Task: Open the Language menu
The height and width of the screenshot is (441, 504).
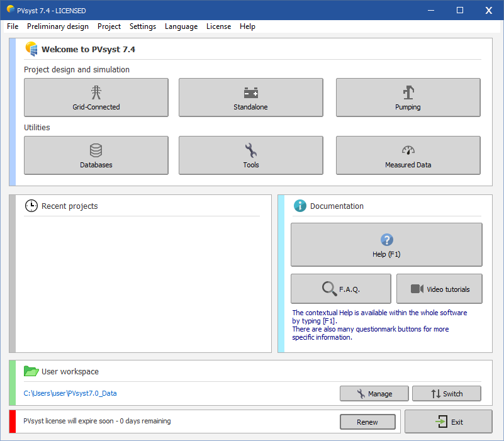Action: click(x=181, y=26)
